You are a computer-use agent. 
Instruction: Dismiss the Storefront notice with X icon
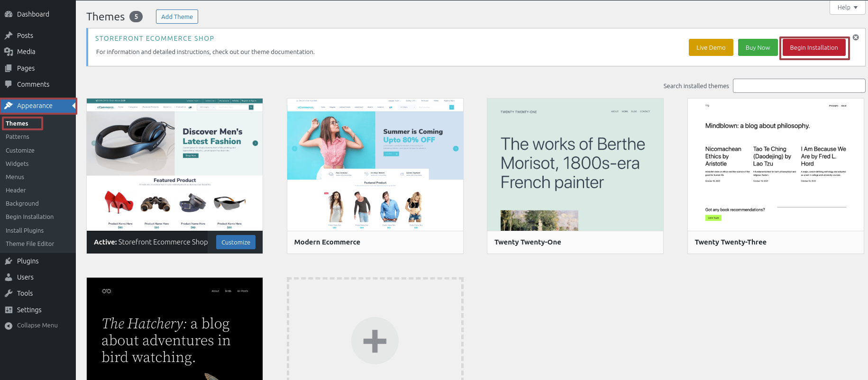[x=856, y=37]
